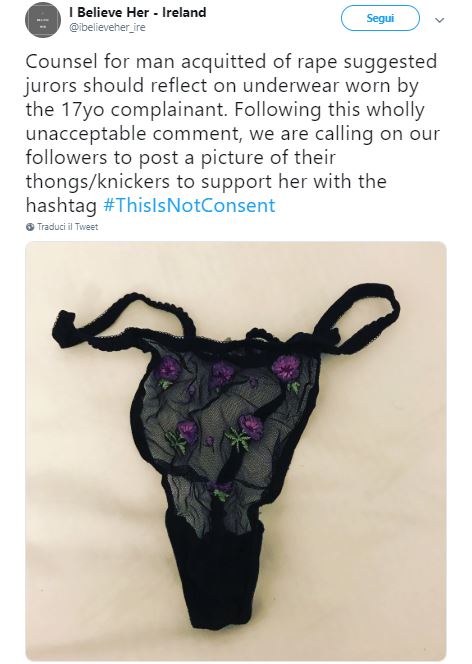Click the word 'hashtag' before the blue link

tap(61, 205)
